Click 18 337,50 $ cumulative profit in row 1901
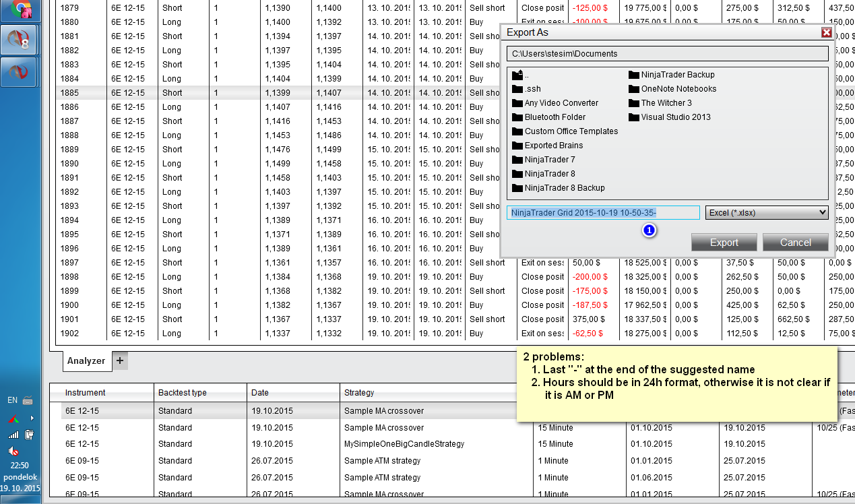This screenshot has height=504, width=855. click(645, 319)
